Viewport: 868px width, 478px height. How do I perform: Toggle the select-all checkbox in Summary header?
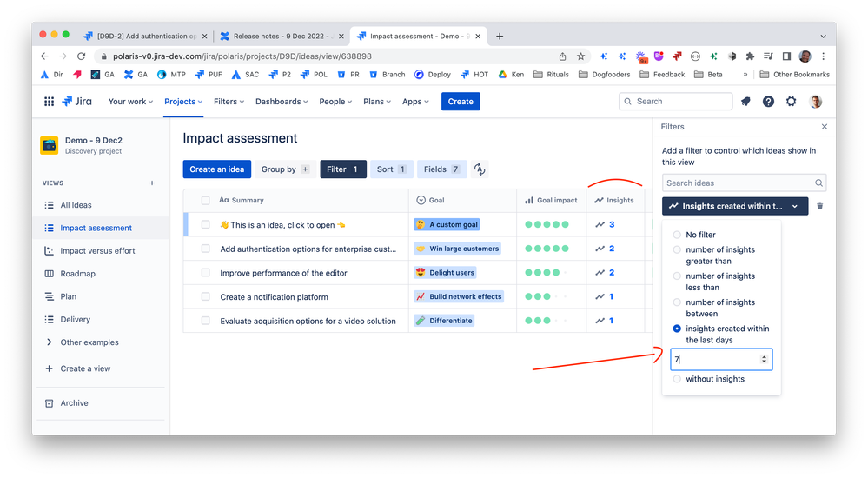(x=205, y=201)
